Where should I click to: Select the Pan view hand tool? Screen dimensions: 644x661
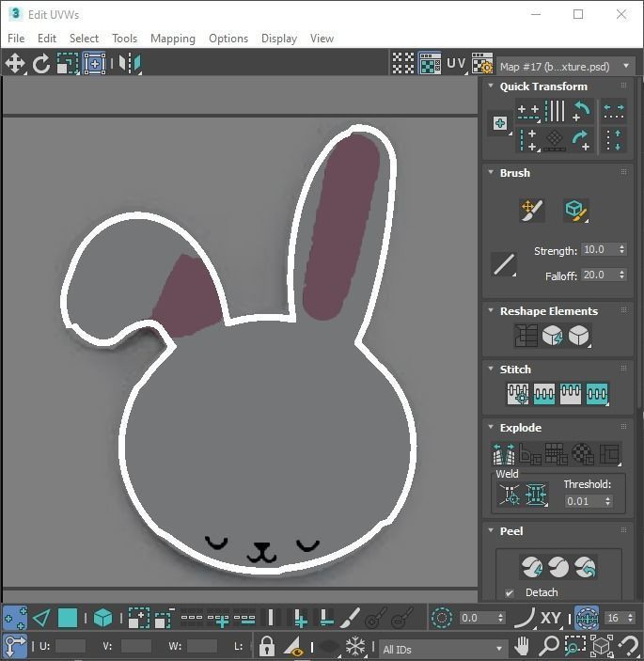pyautogui.click(x=522, y=646)
